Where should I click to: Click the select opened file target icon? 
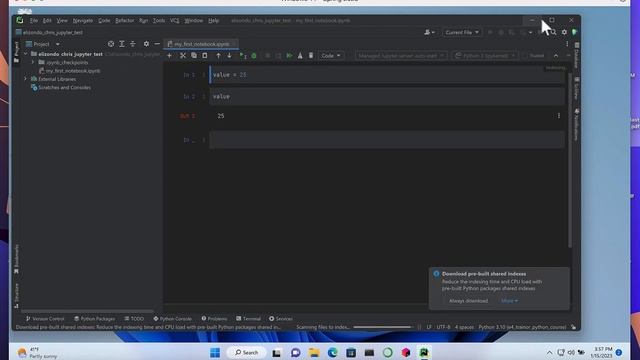tap(111, 44)
